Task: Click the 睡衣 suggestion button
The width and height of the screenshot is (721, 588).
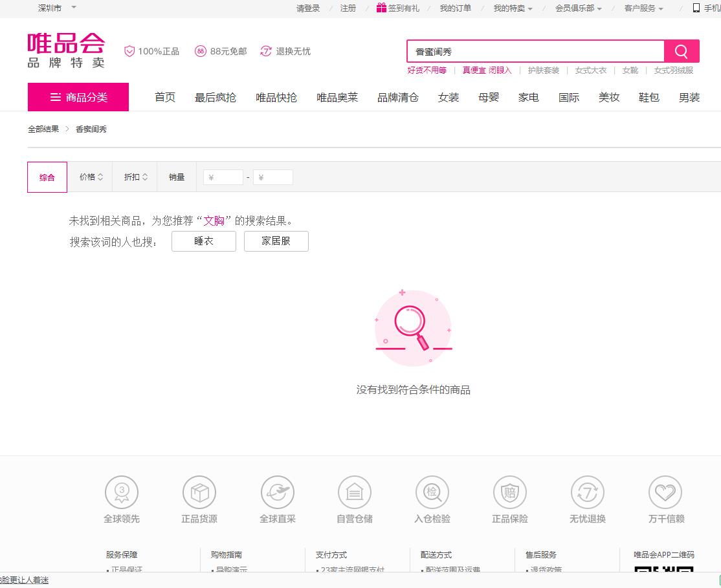Action: coord(204,241)
